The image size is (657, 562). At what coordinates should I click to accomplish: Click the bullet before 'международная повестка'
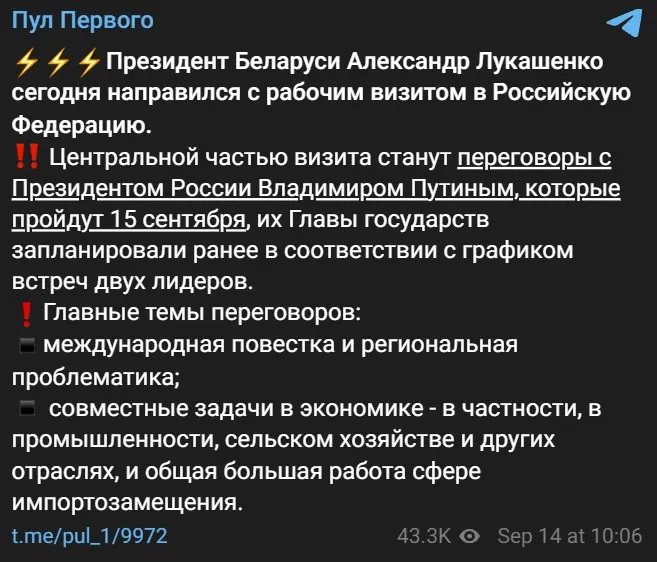[x=27, y=346]
